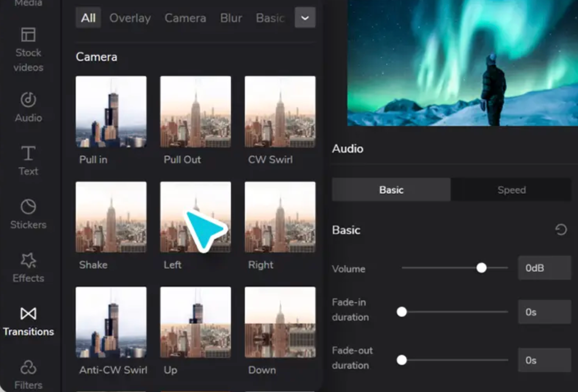This screenshot has width=578, height=392.
Task: Apply the CW Swirl transition
Action: (x=280, y=112)
